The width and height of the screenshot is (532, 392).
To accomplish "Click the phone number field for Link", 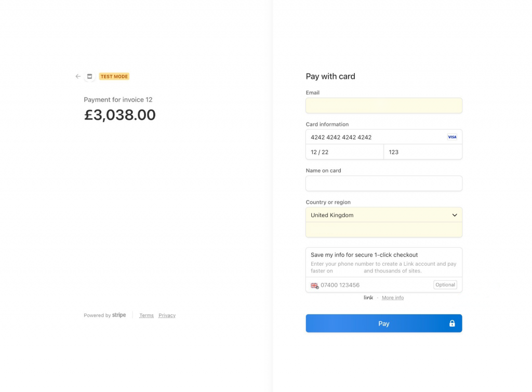I will (374, 285).
